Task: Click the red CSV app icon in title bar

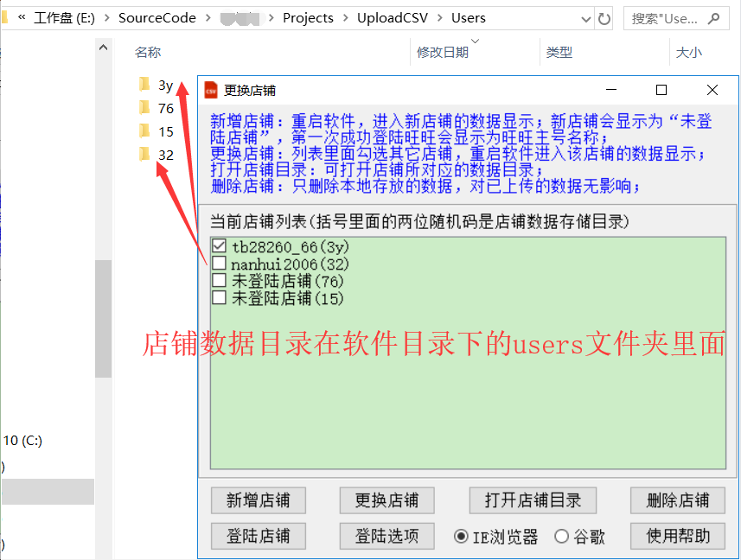Action: (210, 90)
